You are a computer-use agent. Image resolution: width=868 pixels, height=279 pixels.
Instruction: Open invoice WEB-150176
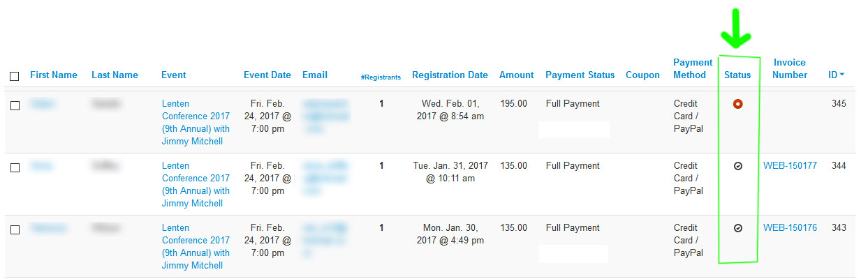coord(790,228)
